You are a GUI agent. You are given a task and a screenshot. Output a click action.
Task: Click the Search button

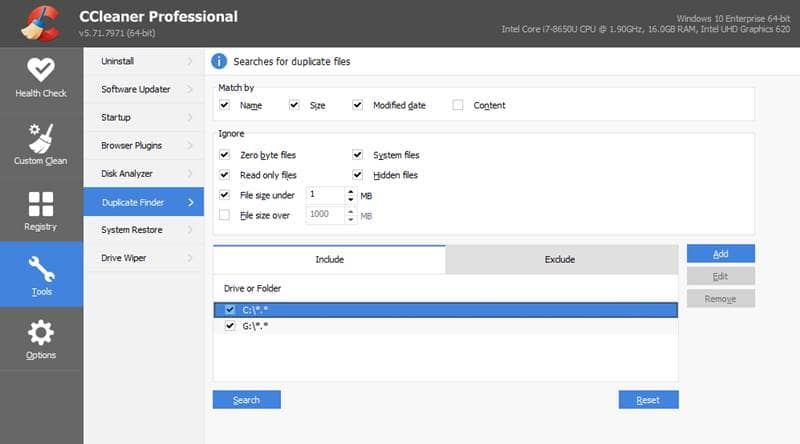pyautogui.click(x=246, y=400)
